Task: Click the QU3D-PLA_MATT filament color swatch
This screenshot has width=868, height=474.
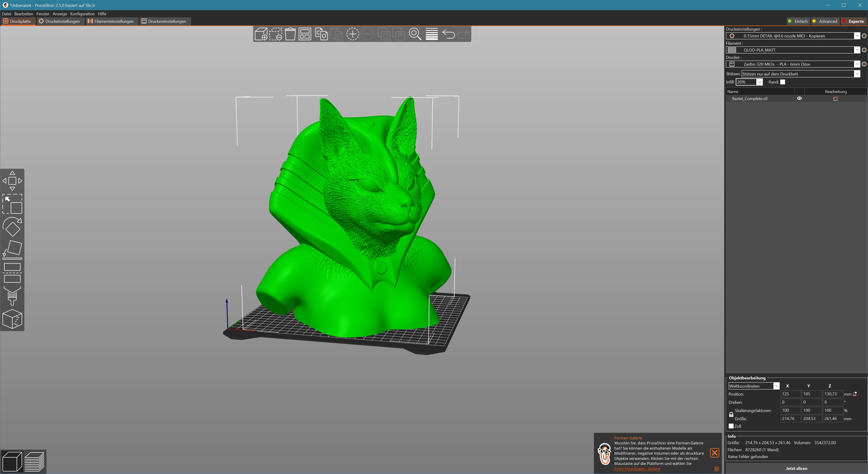Action: [x=732, y=50]
